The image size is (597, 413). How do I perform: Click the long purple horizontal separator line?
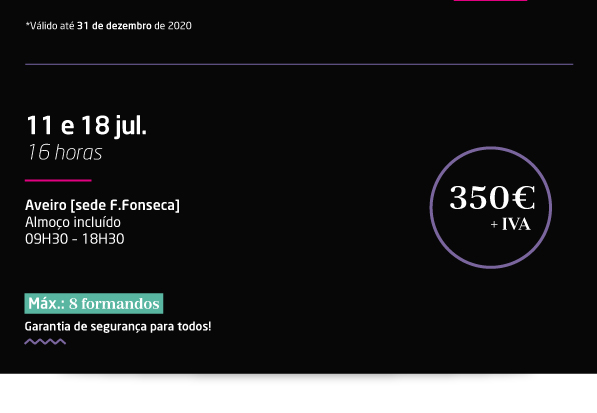(x=299, y=64)
